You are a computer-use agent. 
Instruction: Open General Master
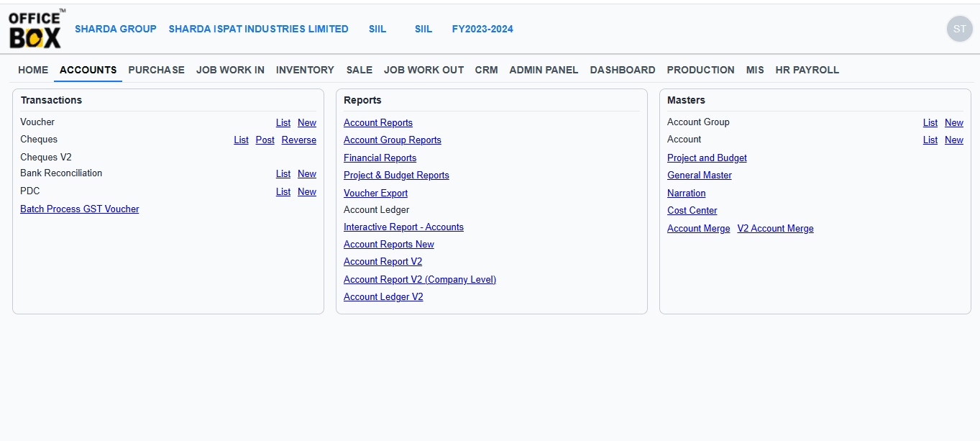(x=700, y=176)
